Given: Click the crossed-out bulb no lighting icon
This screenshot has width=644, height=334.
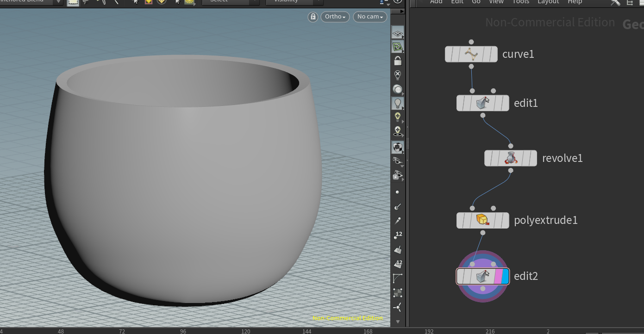Looking at the screenshot, I should tap(397, 75).
